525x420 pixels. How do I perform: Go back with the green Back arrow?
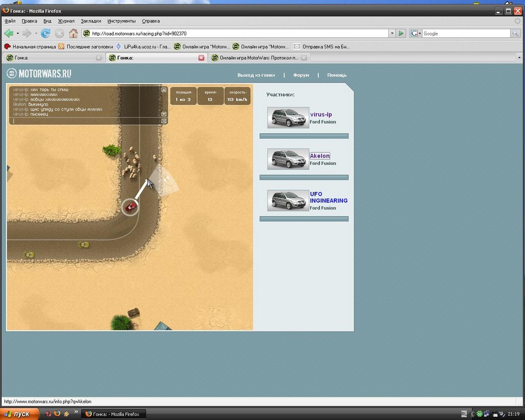point(8,33)
